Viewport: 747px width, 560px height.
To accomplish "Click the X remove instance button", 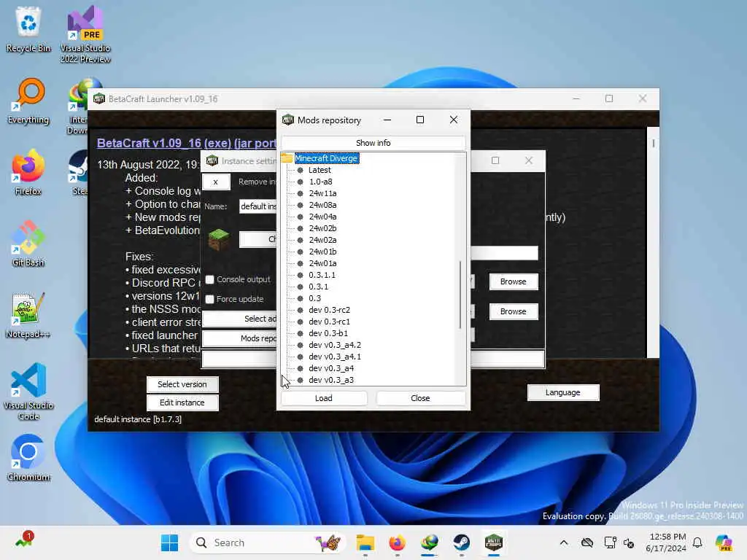I will [216, 182].
